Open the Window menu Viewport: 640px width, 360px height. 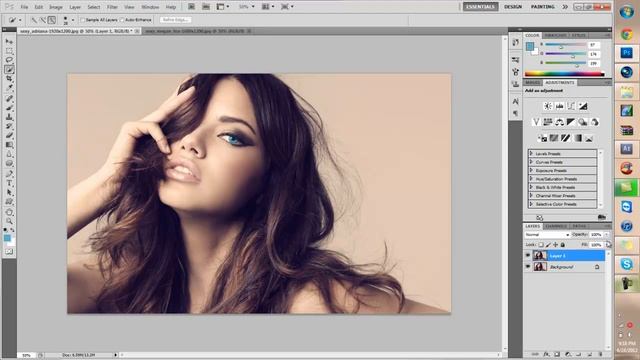click(x=150, y=7)
